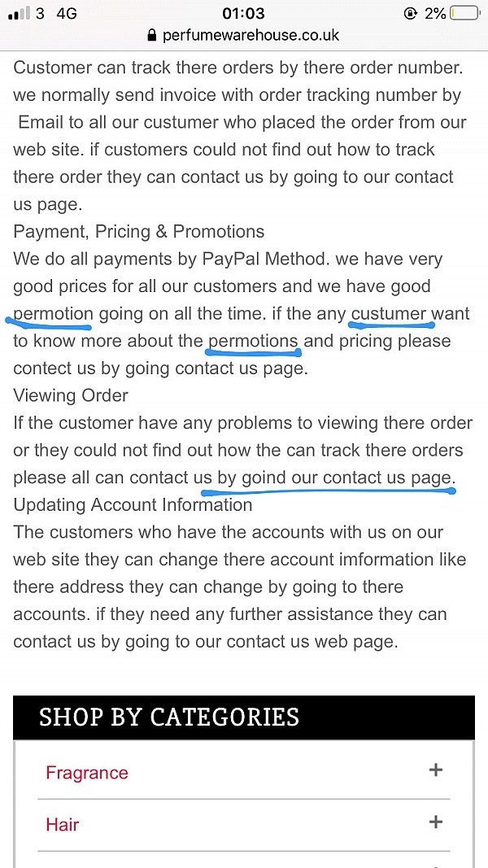
Task: Tap the padlock icon beside the URL
Action: click(153, 36)
